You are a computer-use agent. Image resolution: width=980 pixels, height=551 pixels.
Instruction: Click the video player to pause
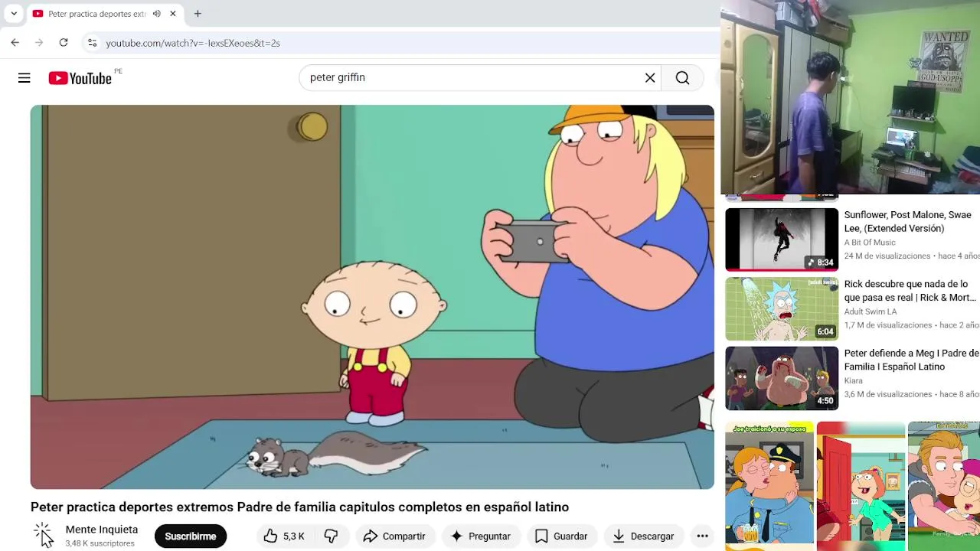[x=372, y=297]
